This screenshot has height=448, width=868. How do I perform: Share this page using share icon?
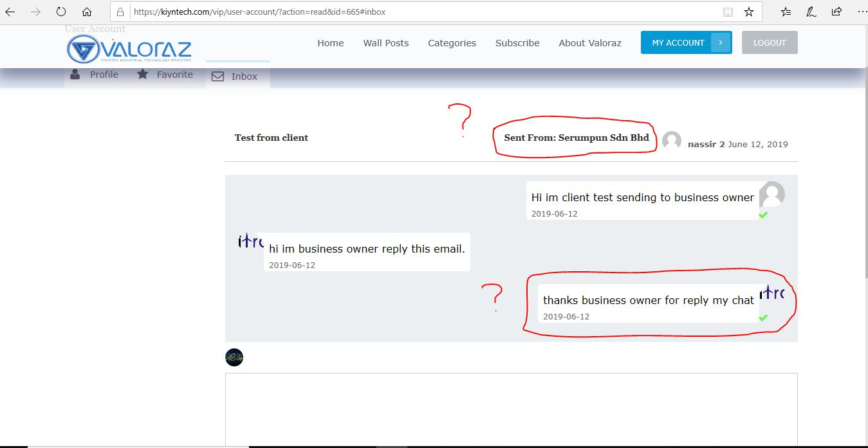[836, 12]
